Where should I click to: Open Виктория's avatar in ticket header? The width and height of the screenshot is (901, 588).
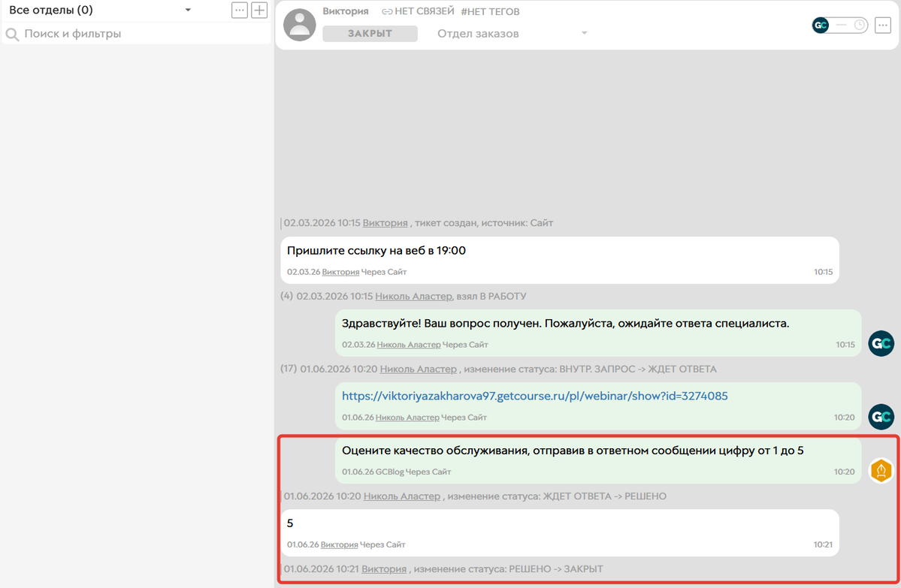pos(299,25)
